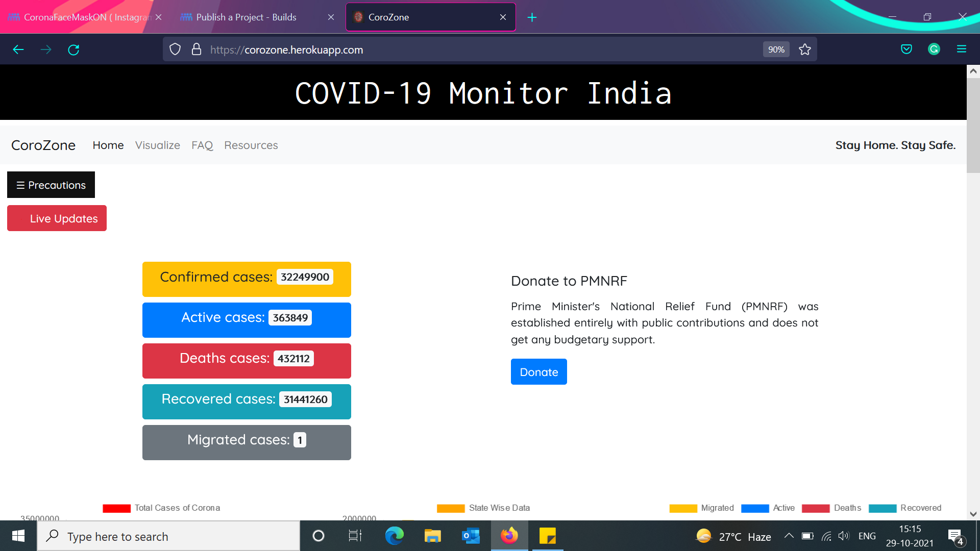Click the Firefox taskbar icon

pyautogui.click(x=509, y=536)
